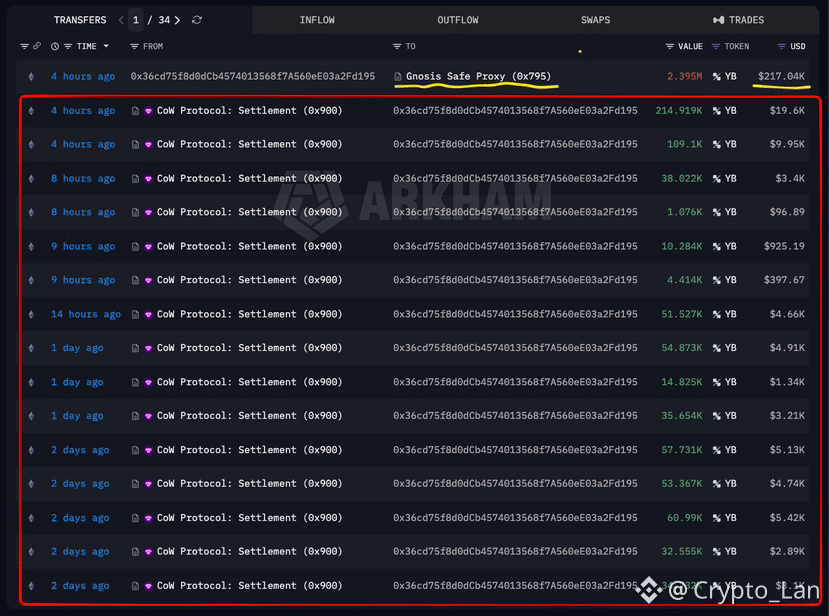This screenshot has width=829, height=616.
Task: Switch to the Swaps tab
Action: coord(595,20)
